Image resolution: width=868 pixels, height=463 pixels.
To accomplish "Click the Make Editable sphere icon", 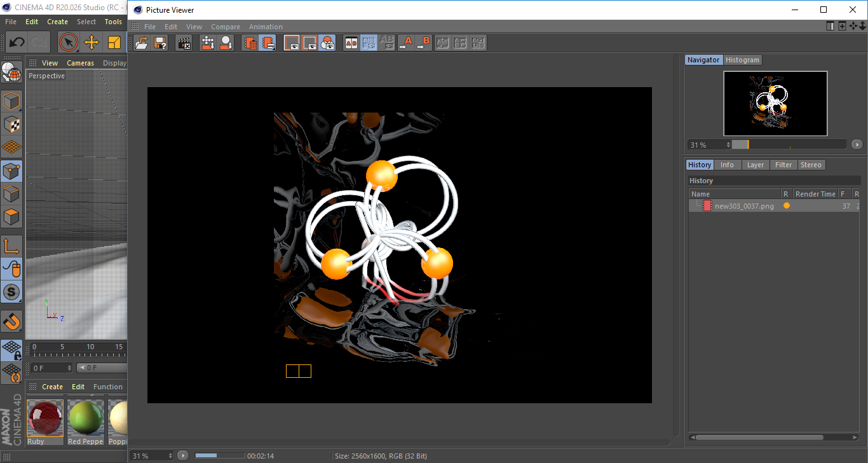I will click(11, 73).
